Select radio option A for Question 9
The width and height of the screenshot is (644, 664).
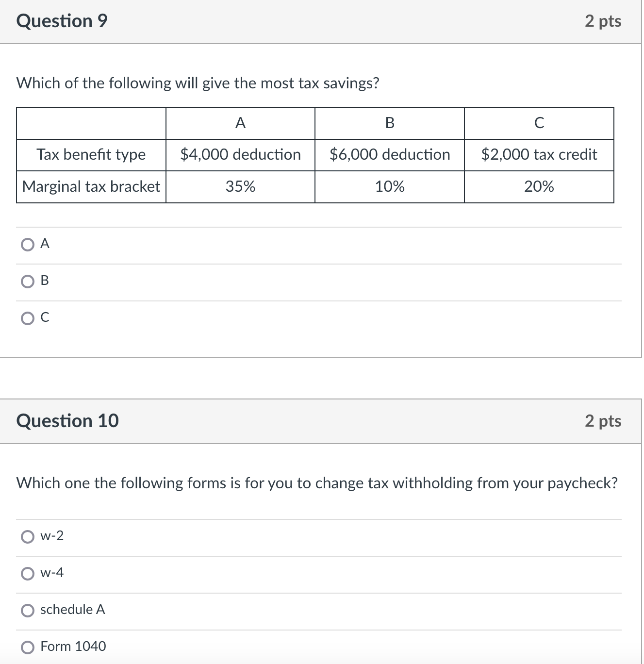28,244
